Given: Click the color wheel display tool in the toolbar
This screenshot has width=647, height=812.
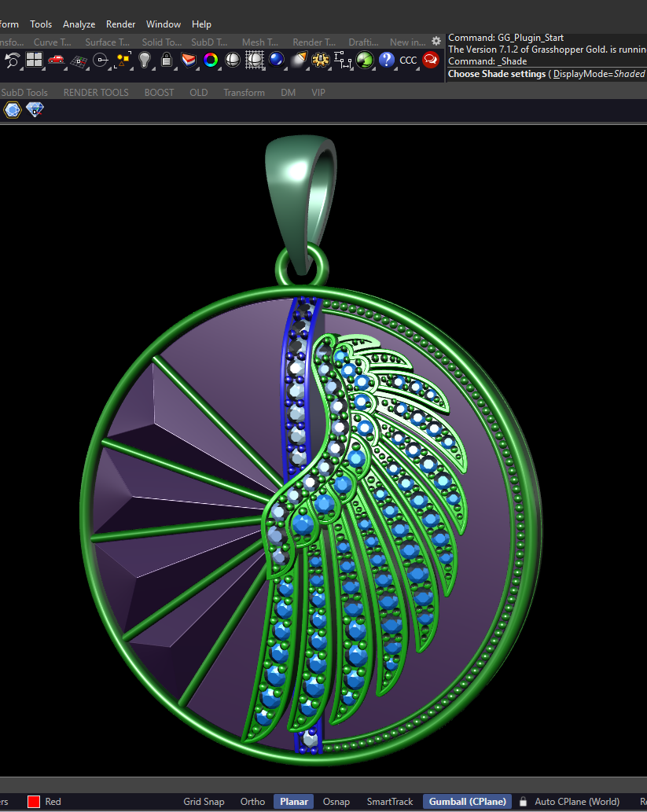Looking at the screenshot, I should pos(211,60).
